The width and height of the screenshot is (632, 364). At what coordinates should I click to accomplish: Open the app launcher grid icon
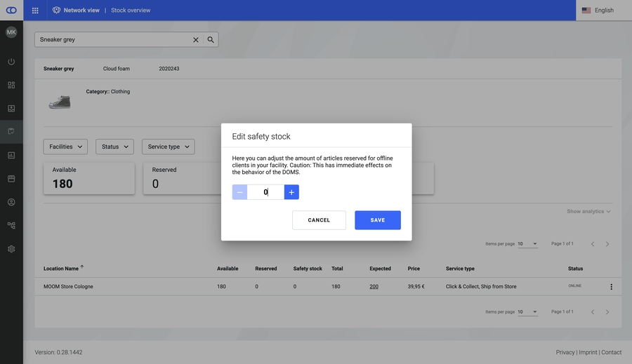pyautogui.click(x=35, y=11)
